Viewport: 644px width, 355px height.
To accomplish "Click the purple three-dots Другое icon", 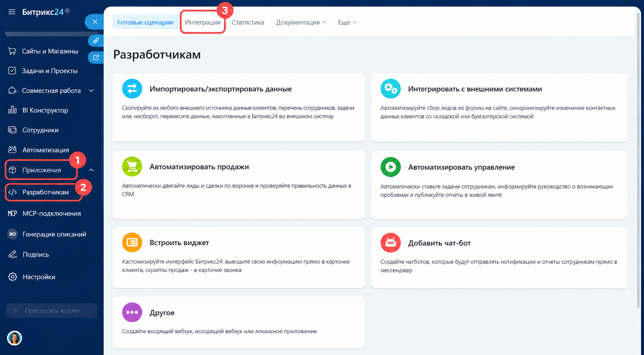I will pyautogui.click(x=132, y=312).
